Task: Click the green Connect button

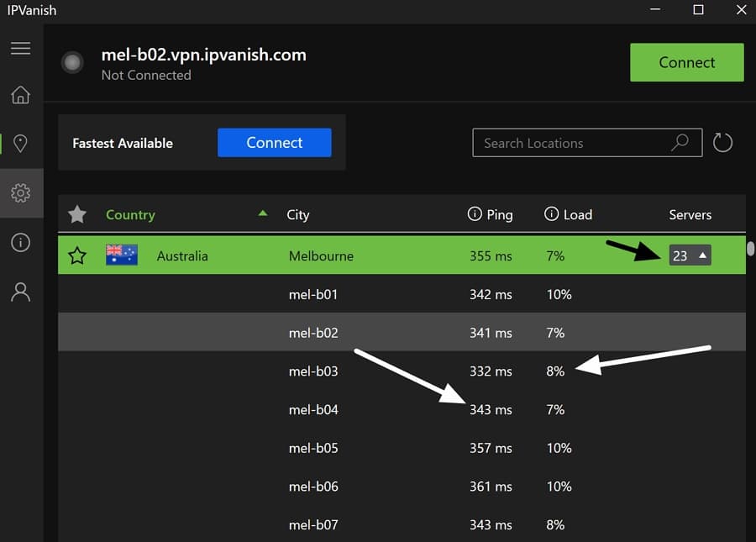Action: pyautogui.click(x=686, y=62)
